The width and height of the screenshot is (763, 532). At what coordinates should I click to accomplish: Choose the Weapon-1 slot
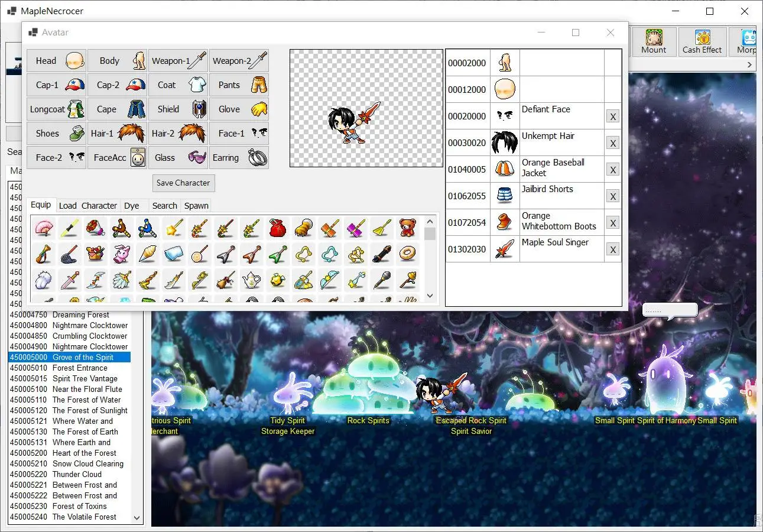point(178,60)
